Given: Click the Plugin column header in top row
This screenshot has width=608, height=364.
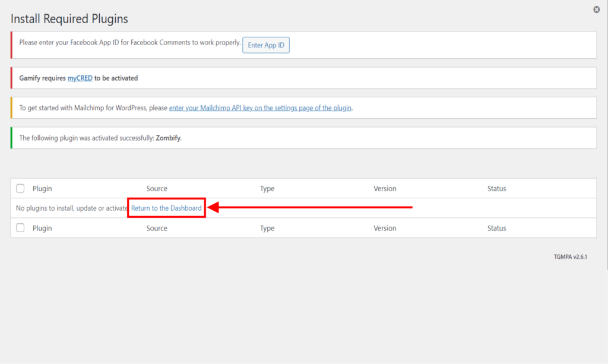Looking at the screenshot, I should coord(42,189).
